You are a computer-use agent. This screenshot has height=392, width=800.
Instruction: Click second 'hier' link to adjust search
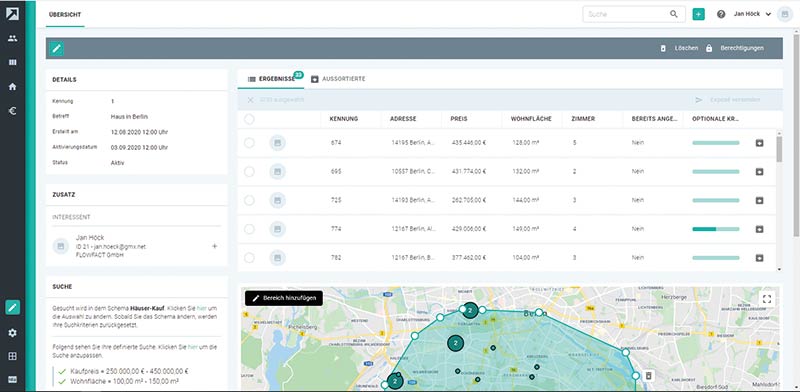[x=192, y=347]
